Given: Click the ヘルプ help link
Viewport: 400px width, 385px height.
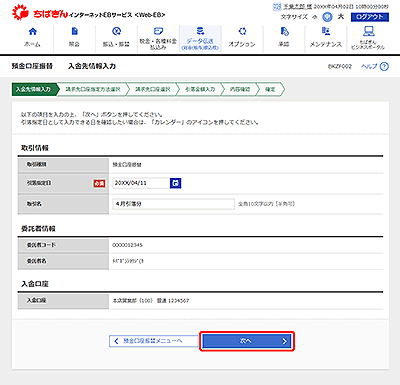Looking at the screenshot, I should coord(369,66).
